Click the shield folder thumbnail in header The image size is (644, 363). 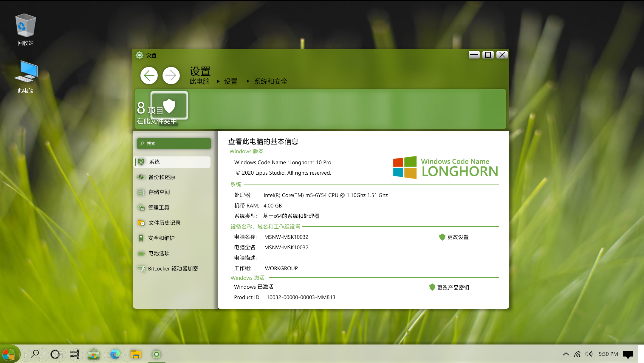click(x=169, y=106)
